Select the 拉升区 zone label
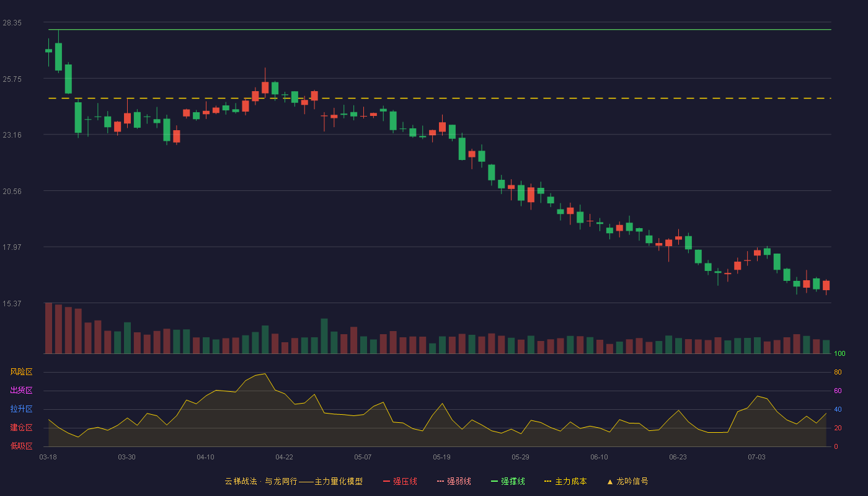The width and height of the screenshot is (868, 496). pyautogui.click(x=21, y=409)
